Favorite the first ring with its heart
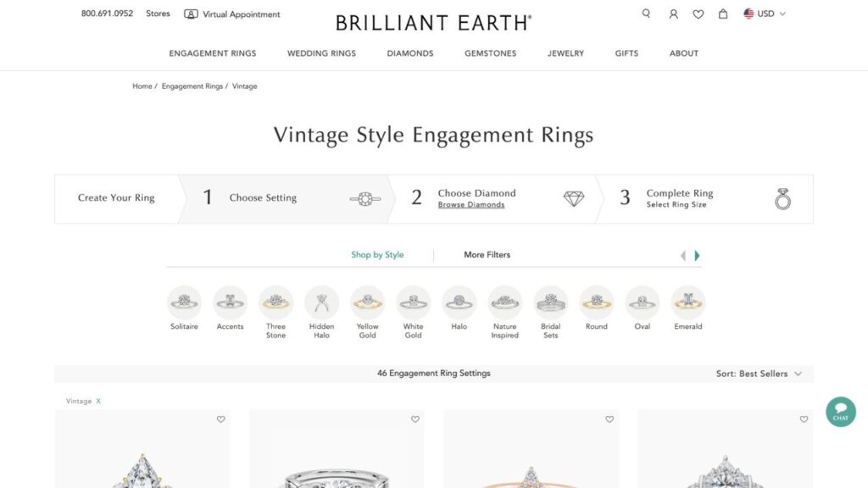868x488 pixels. click(x=221, y=419)
